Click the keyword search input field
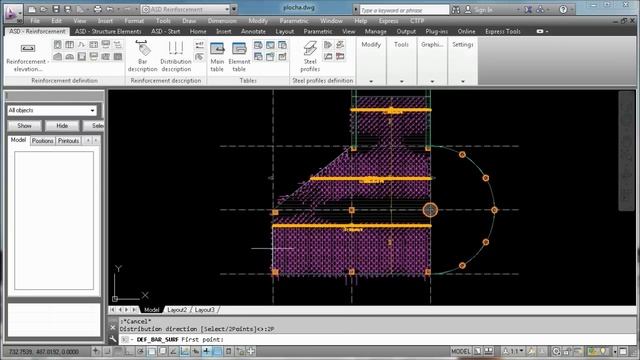Viewport: 640px width, 360px height. click(404, 10)
